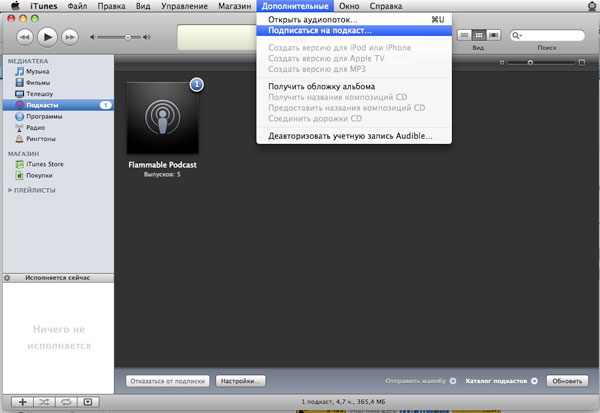The height and width of the screenshot is (413, 600).
Task: Open the Управление menu
Action: click(x=184, y=6)
